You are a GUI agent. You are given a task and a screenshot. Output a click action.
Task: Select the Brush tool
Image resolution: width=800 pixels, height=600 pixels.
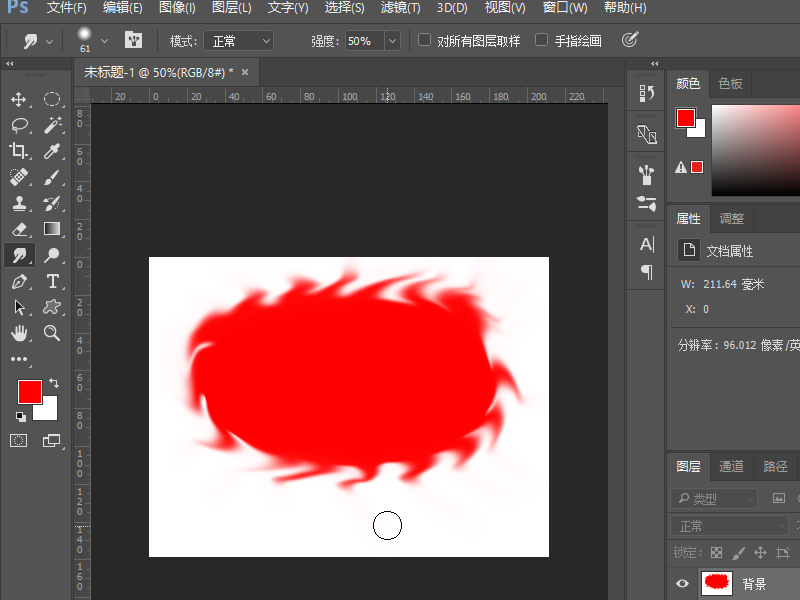pos(52,177)
